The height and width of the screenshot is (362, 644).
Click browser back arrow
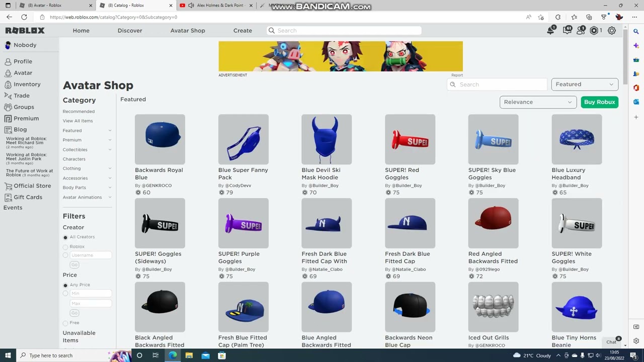[x=9, y=17]
